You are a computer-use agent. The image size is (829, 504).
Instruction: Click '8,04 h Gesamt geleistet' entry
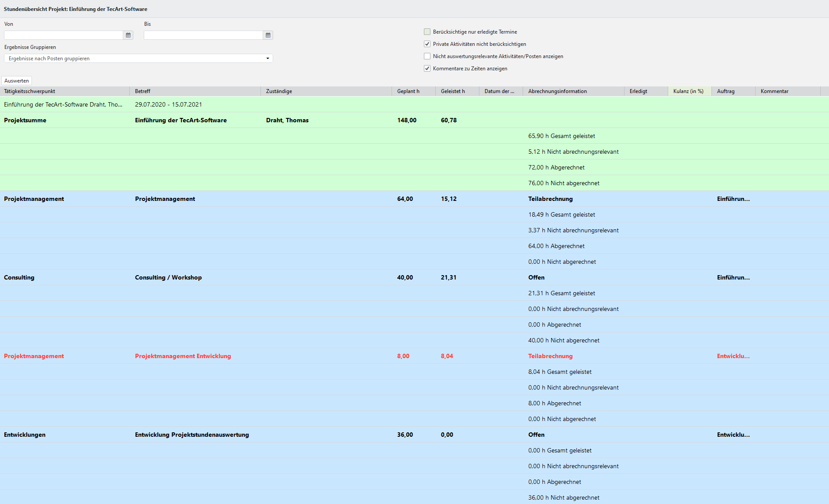[x=560, y=372]
